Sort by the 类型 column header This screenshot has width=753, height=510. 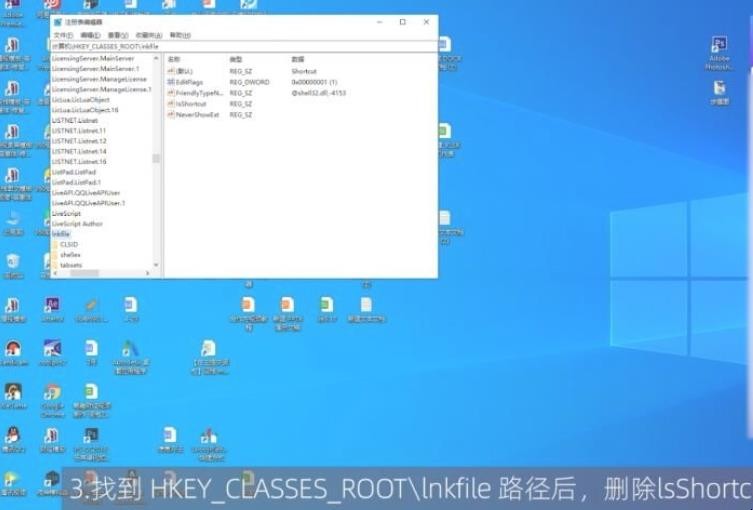coord(235,59)
